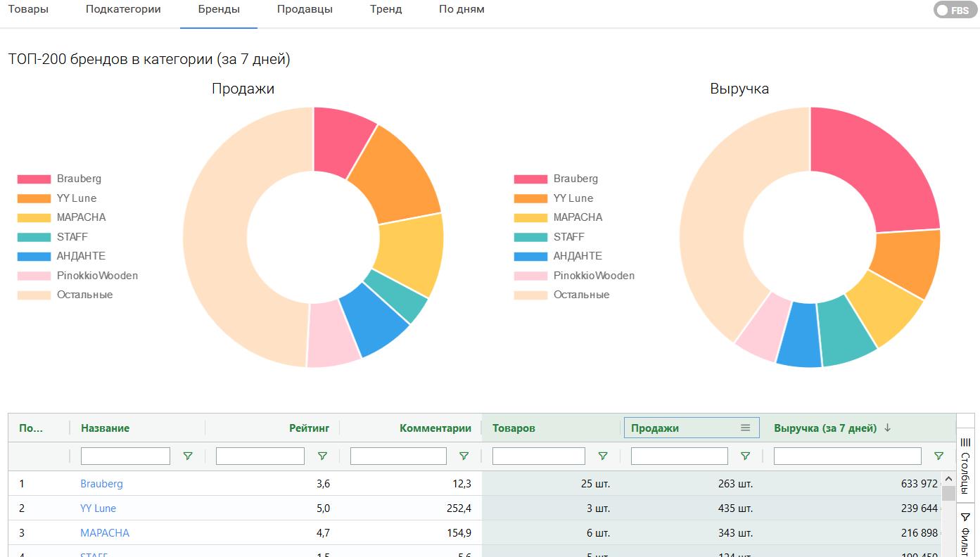Sort by the Название column header
The image size is (980, 557).
pos(105,428)
